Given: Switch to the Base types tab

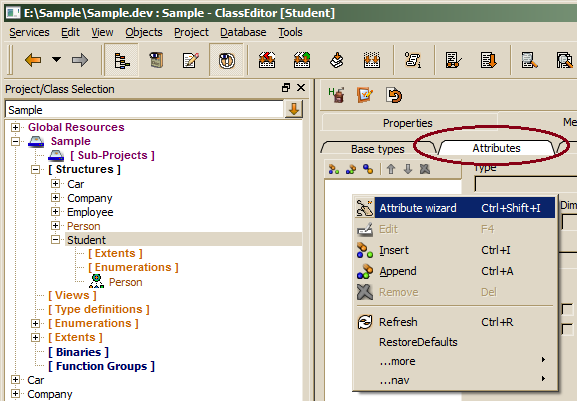Looking at the screenshot, I should coord(378,149).
